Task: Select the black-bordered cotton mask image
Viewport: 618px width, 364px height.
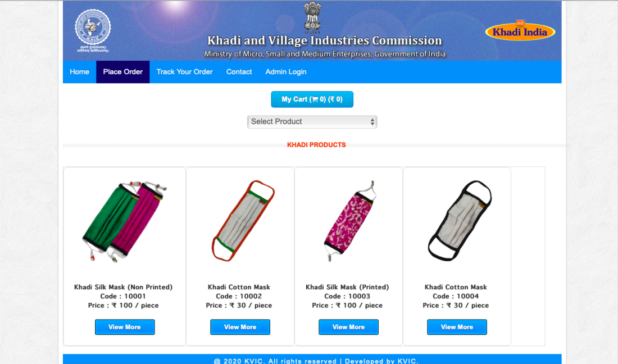Action: [460, 221]
